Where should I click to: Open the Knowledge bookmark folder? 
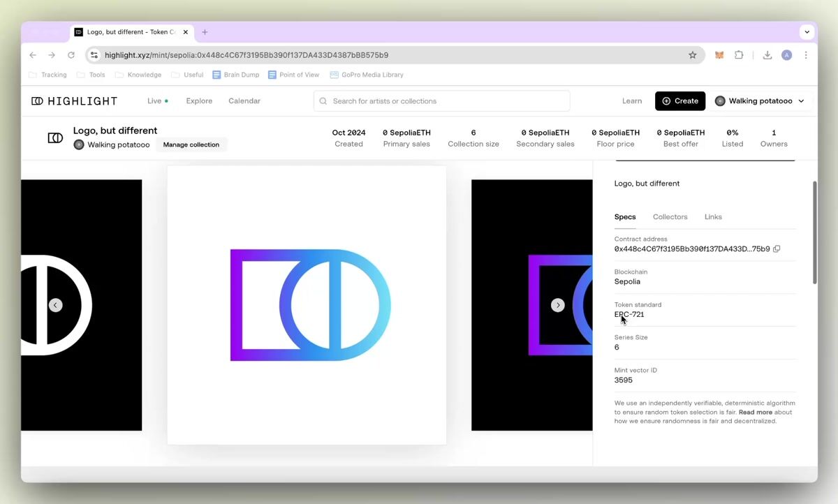click(138, 75)
